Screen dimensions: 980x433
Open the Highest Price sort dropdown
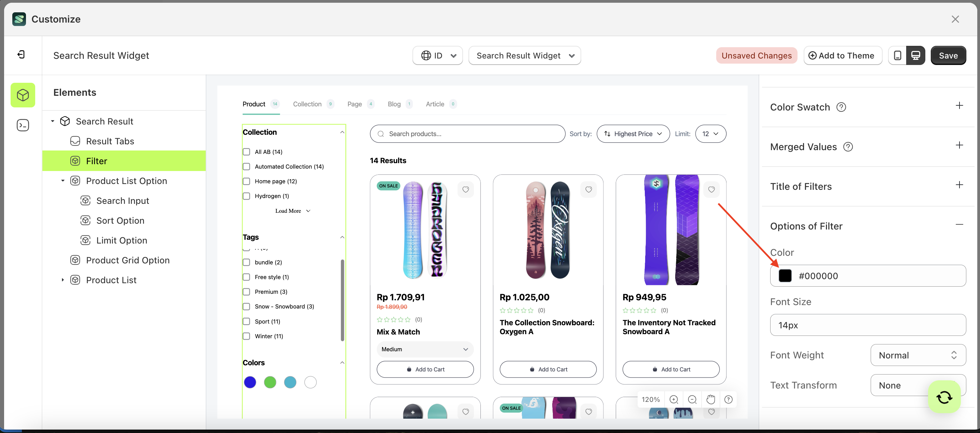point(633,134)
